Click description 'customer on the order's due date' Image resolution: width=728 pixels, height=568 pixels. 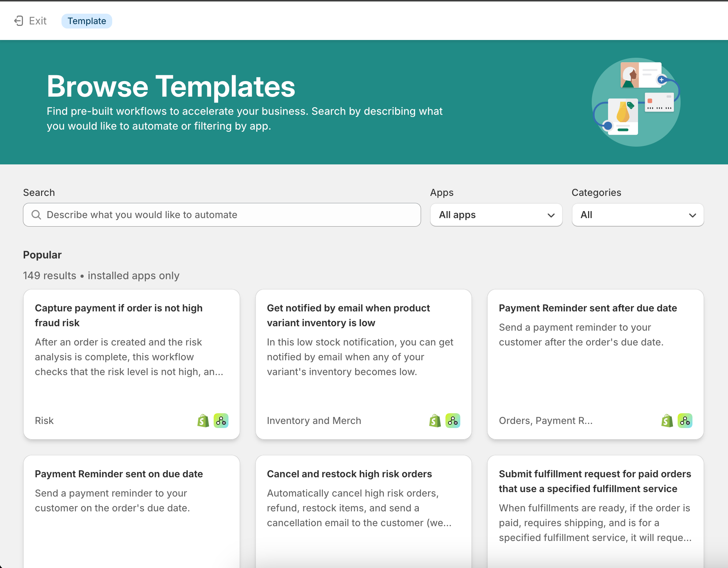(x=112, y=508)
